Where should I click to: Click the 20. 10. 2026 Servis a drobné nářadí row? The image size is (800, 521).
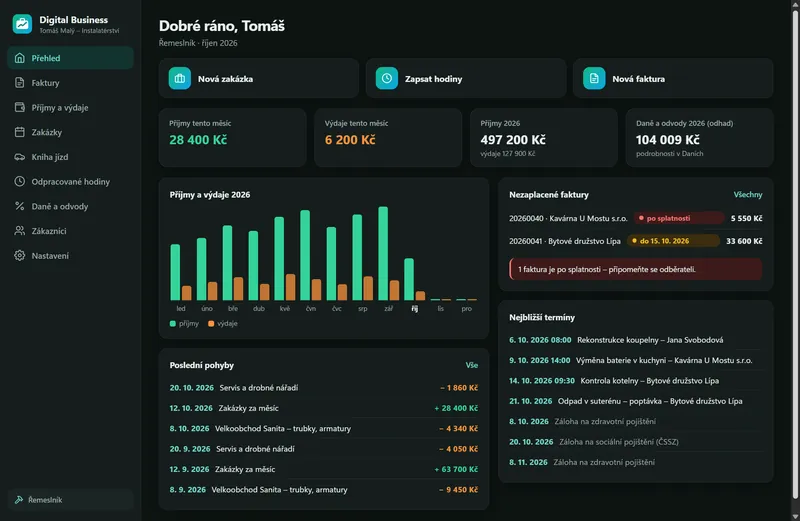324,388
